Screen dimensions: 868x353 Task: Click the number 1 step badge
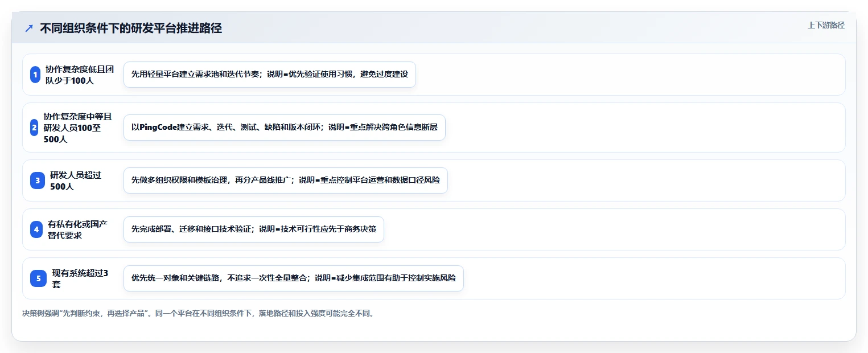35,75
